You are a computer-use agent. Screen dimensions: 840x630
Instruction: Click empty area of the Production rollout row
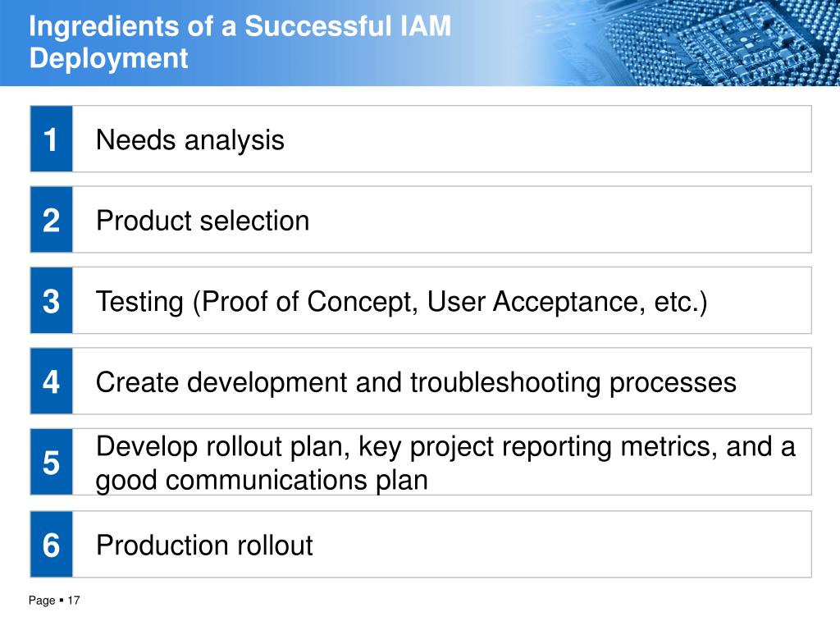[x=563, y=545]
